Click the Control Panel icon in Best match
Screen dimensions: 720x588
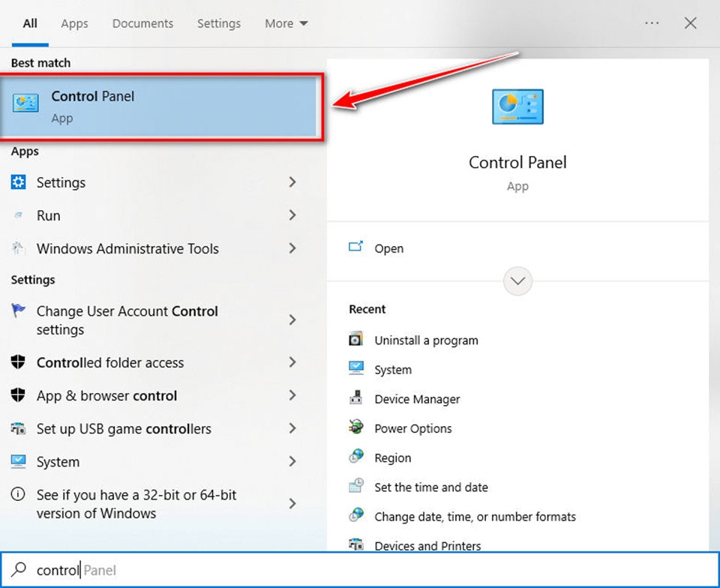[25, 104]
